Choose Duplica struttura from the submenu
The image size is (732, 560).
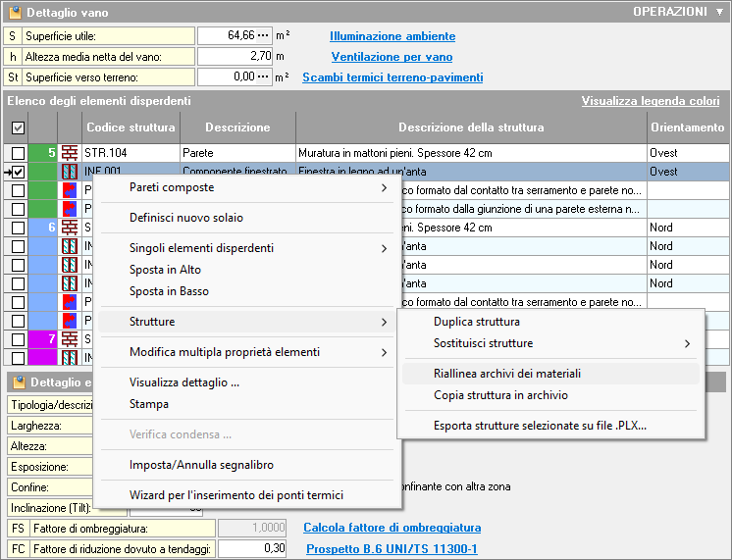coord(477,322)
